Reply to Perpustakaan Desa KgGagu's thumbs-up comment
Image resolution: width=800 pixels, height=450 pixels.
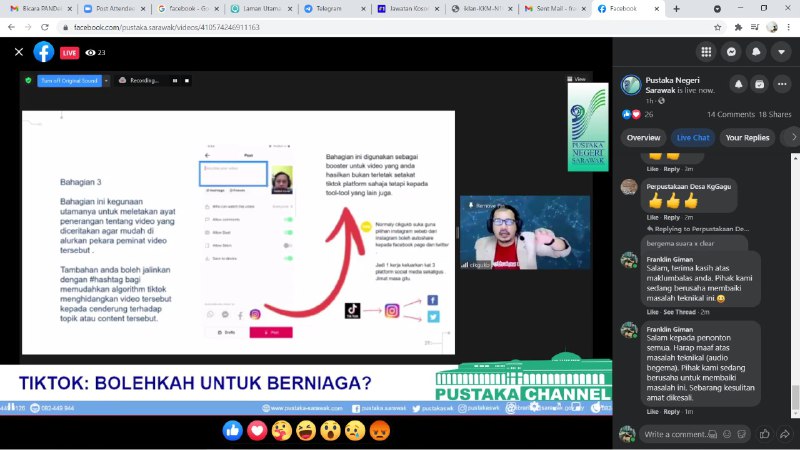click(x=671, y=217)
